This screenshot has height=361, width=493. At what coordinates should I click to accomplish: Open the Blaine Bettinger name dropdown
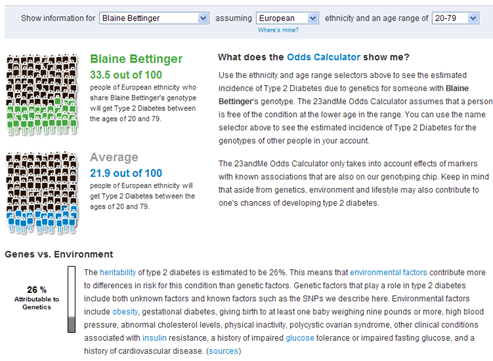coord(154,18)
